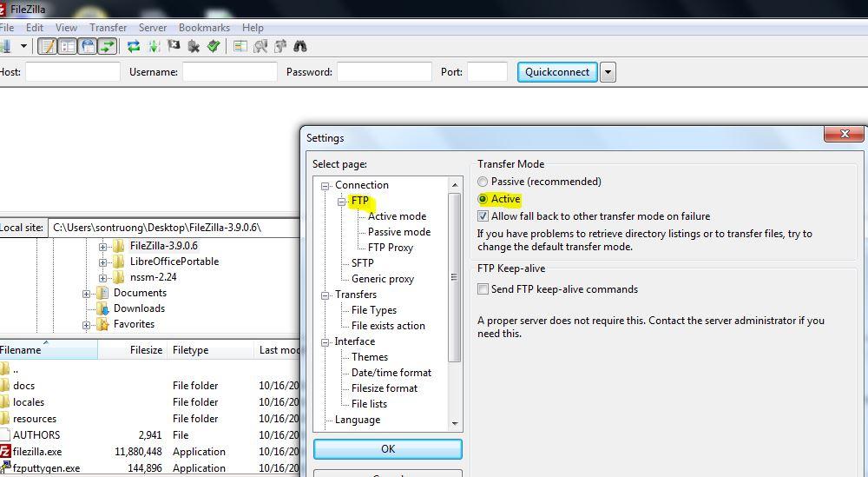Toggle the message log display icon

point(48,46)
